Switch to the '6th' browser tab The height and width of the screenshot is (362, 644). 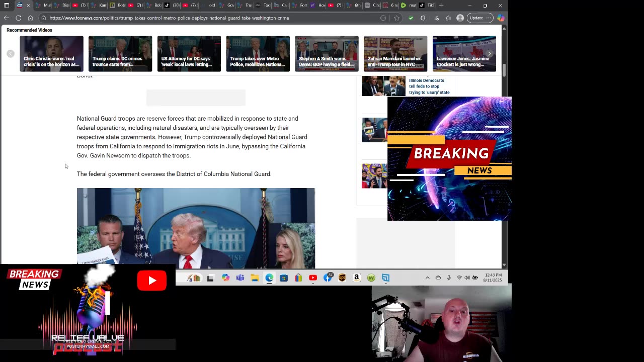(355, 6)
